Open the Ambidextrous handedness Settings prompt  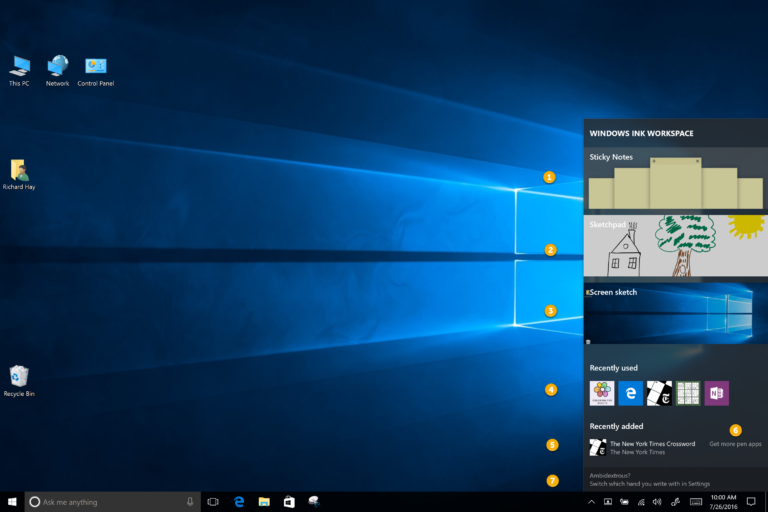click(650, 479)
